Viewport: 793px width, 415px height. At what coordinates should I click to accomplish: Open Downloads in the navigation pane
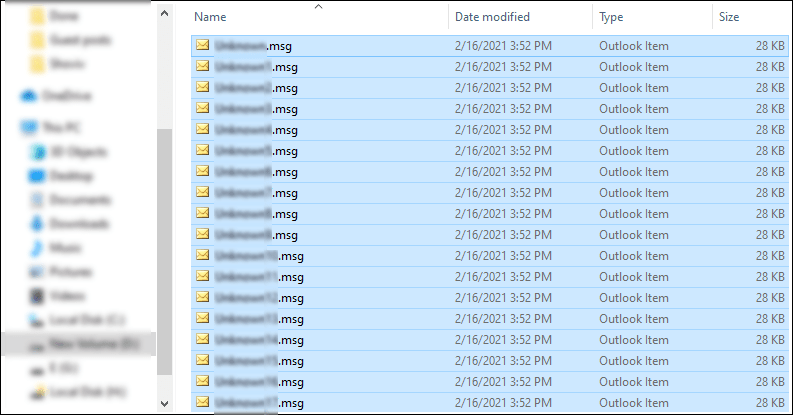click(69, 223)
